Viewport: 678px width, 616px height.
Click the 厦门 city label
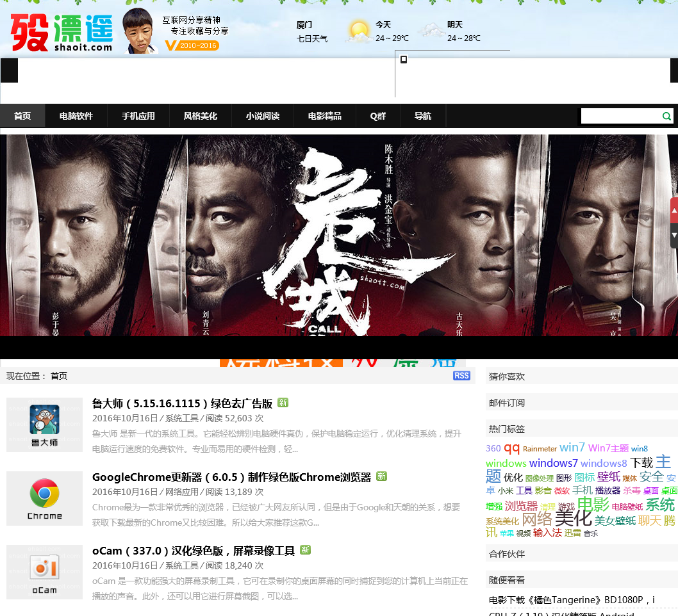coord(304,24)
